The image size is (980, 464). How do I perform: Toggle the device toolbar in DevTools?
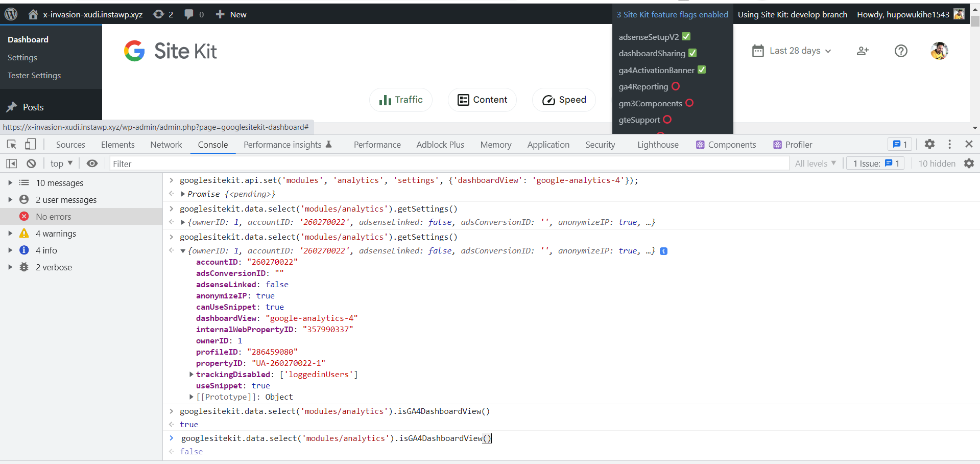[x=30, y=144]
